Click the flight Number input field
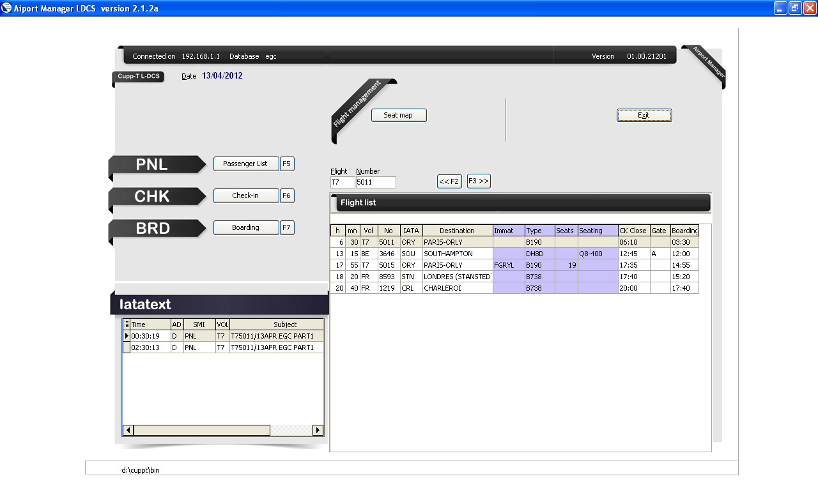This screenshot has width=818, height=504. click(376, 183)
